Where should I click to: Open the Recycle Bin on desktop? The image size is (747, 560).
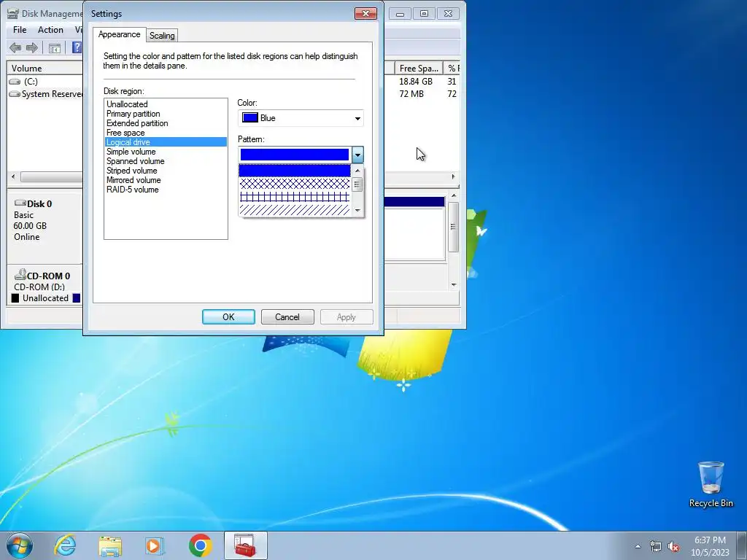(711, 484)
